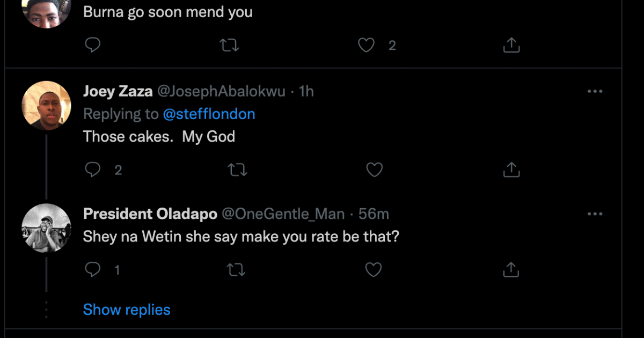Reply to President Oladapo's tweet
The height and width of the screenshot is (338, 644).
pos(93,269)
